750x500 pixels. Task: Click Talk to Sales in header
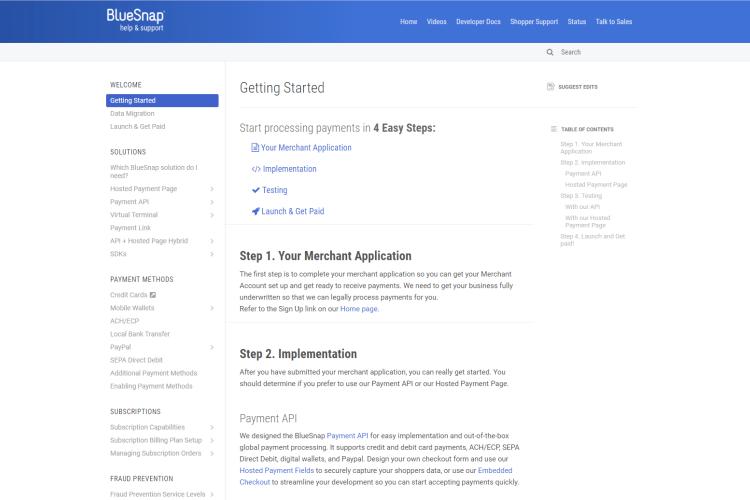click(x=614, y=22)
